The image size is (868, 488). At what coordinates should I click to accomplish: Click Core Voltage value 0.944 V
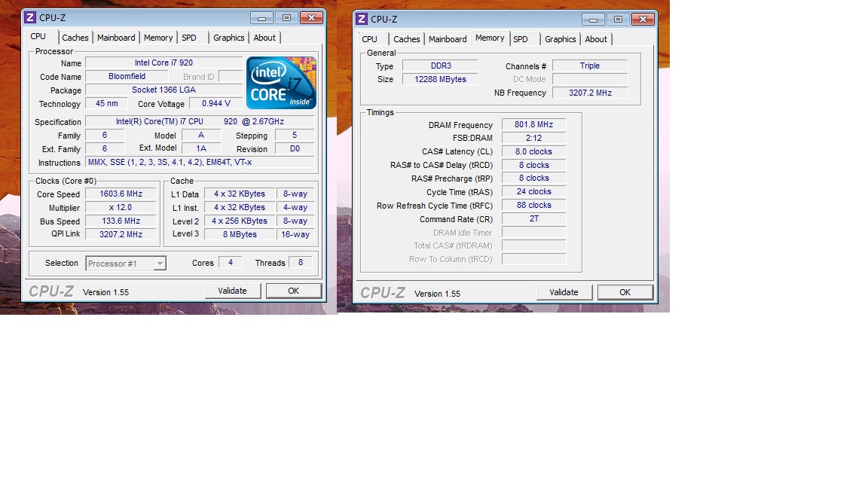coord(216,103)
